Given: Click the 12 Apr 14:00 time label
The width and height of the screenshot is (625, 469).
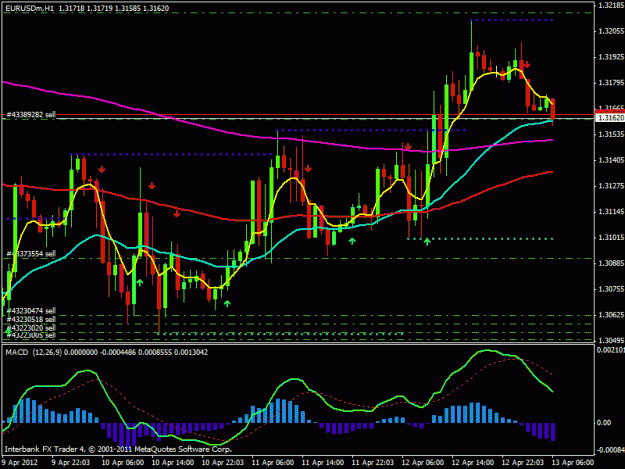Looking at the screenshot, I should pos(473,462).
